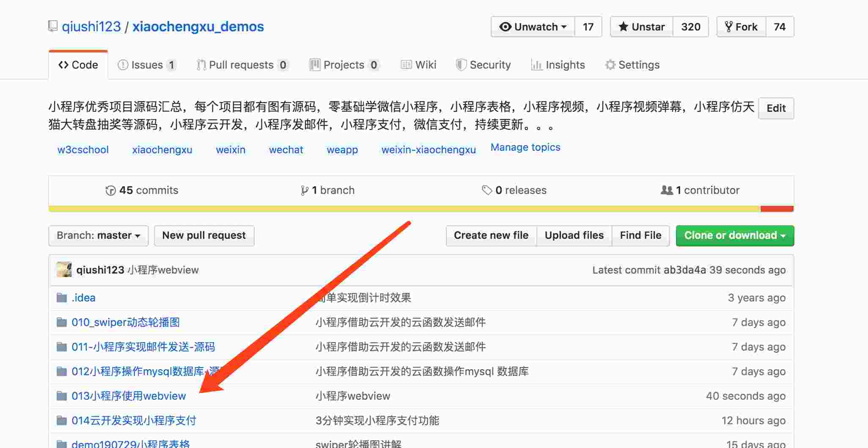Switch to the Issues tab
Viewport: 868px width, 448px height.
tap(147, 65)
